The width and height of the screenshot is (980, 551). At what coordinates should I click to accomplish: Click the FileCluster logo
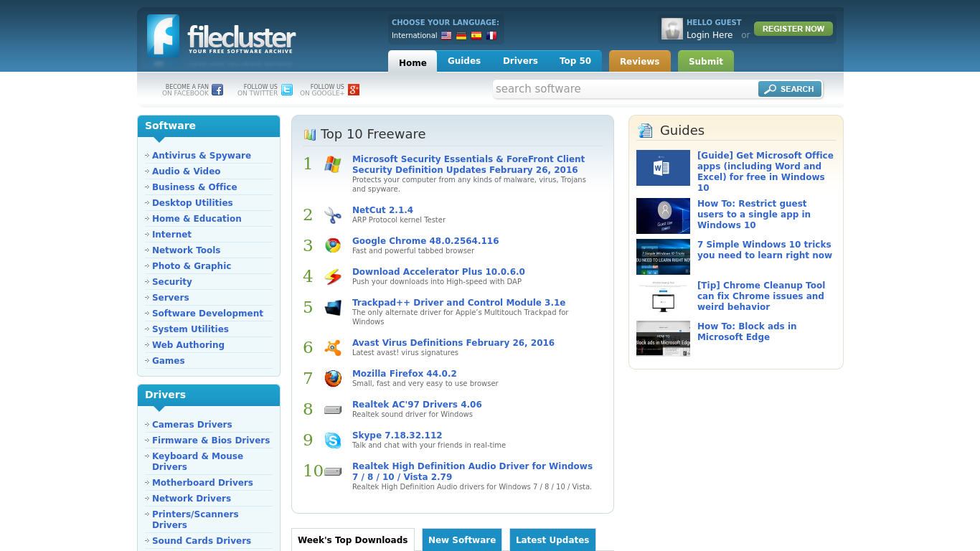pyautogui.click(x=221, y=36)
